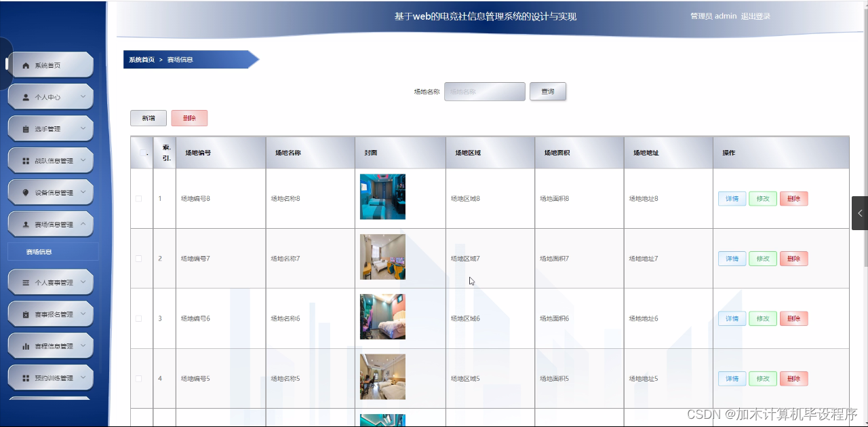868x427 pixels.
Task: Click 退出登录 to log out
Action: (x=755, y=16)
